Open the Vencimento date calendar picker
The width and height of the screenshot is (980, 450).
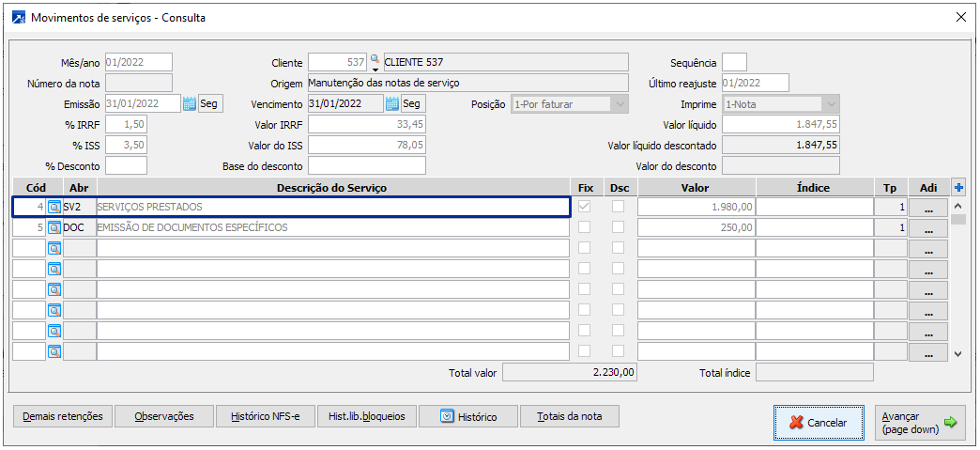393,104
